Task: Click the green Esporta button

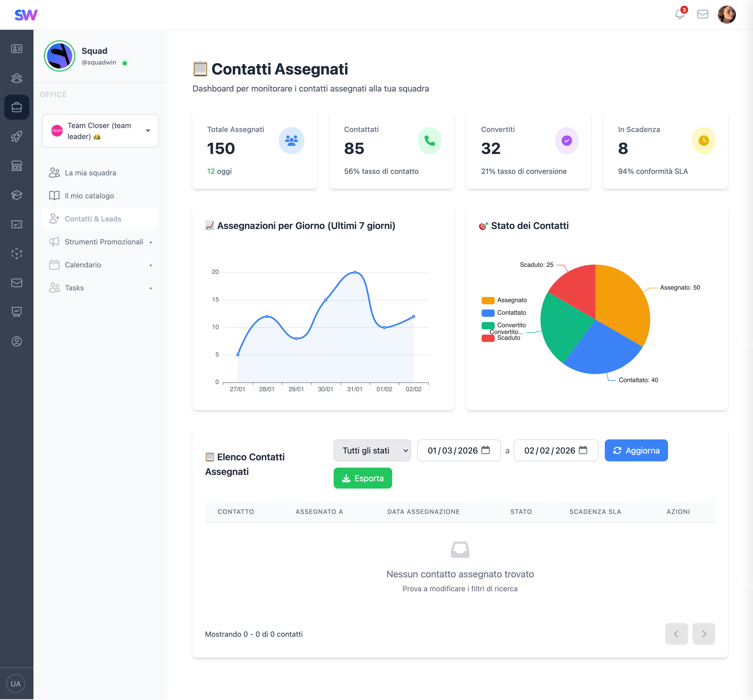Action: (362, 478)
